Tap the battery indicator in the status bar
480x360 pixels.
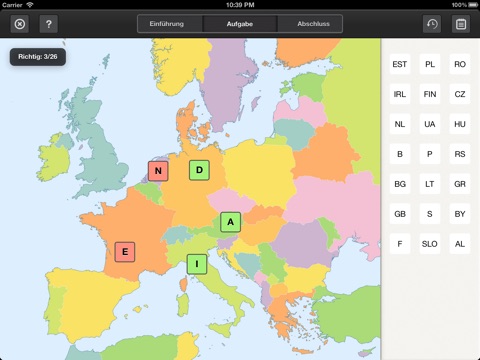point(473,5)
